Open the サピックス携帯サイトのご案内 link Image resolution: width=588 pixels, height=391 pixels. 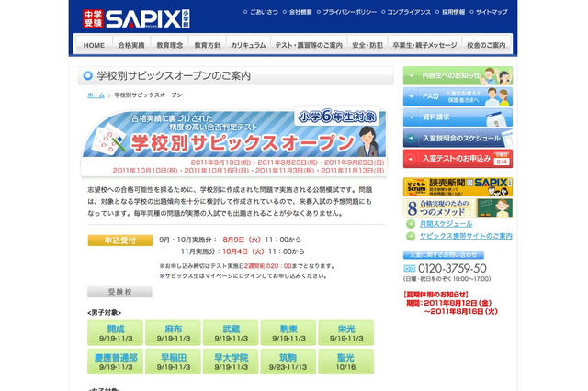click(466, 236)
